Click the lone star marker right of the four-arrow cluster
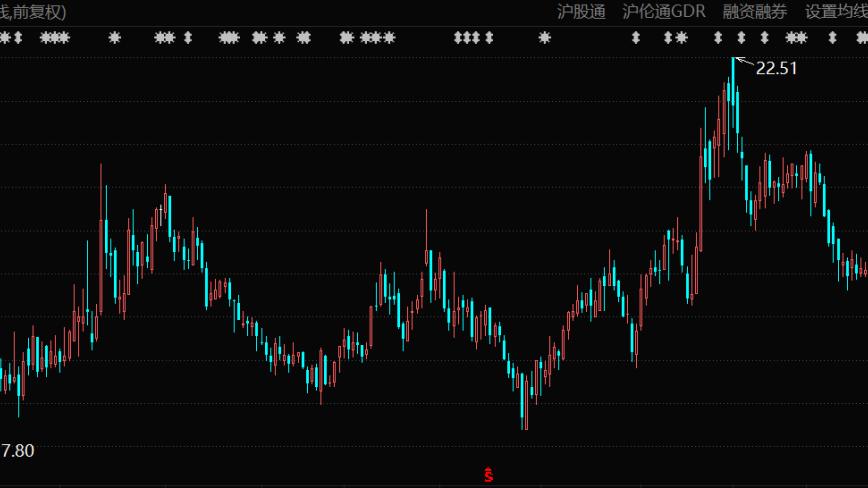Viewport: 868px width, 488px height. 545,38
